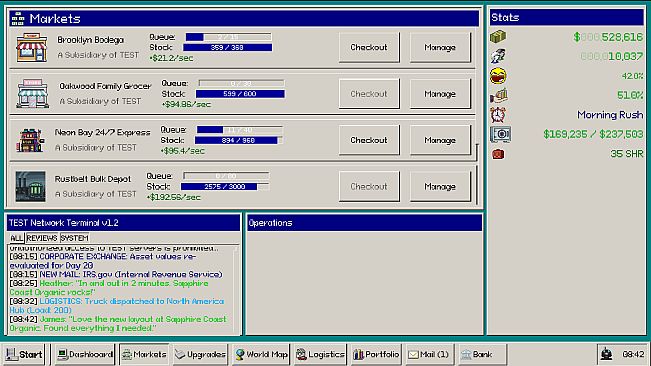Screen dimensions: 651x366
Task: Click the Oakwood Family Grocer stock bar 599/600
Action: point(240,94)
